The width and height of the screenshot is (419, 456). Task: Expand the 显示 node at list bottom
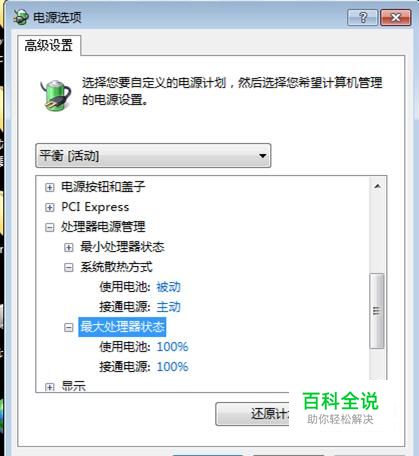tap(49, 387)
